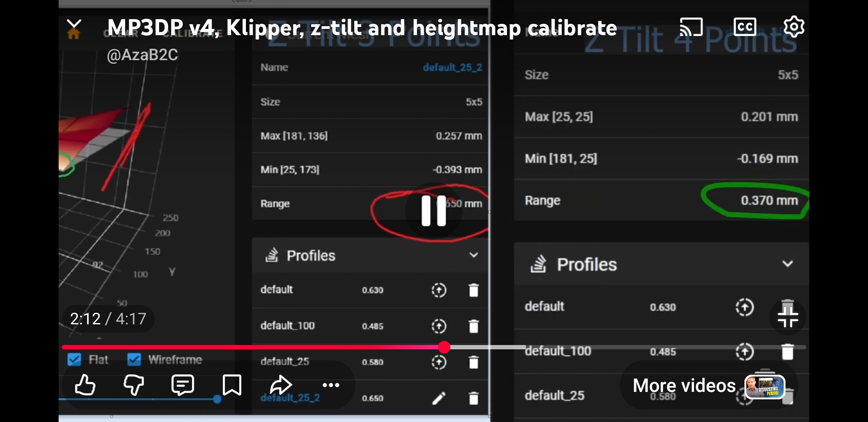Image resolution: width=868 pixels, height=422 pixels.
Task: Delete the default_100 profile in left panel
Action: pos(473,326)
